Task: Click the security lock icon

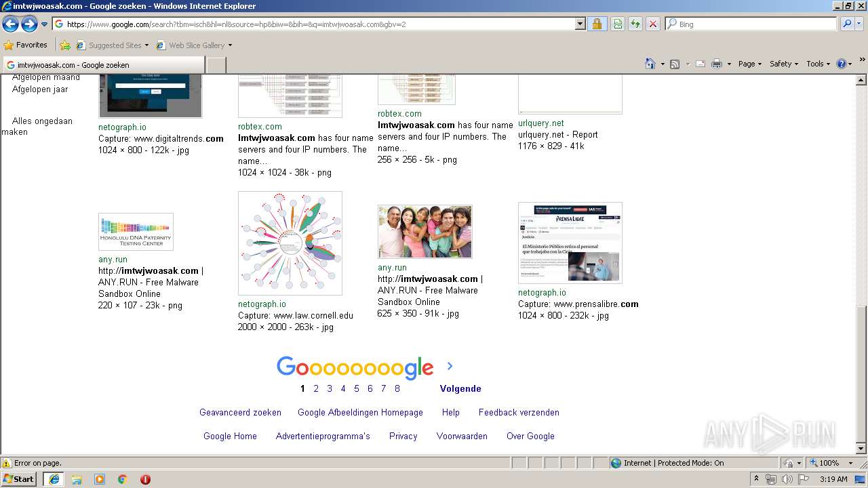Action: click(x=597, y=24)
